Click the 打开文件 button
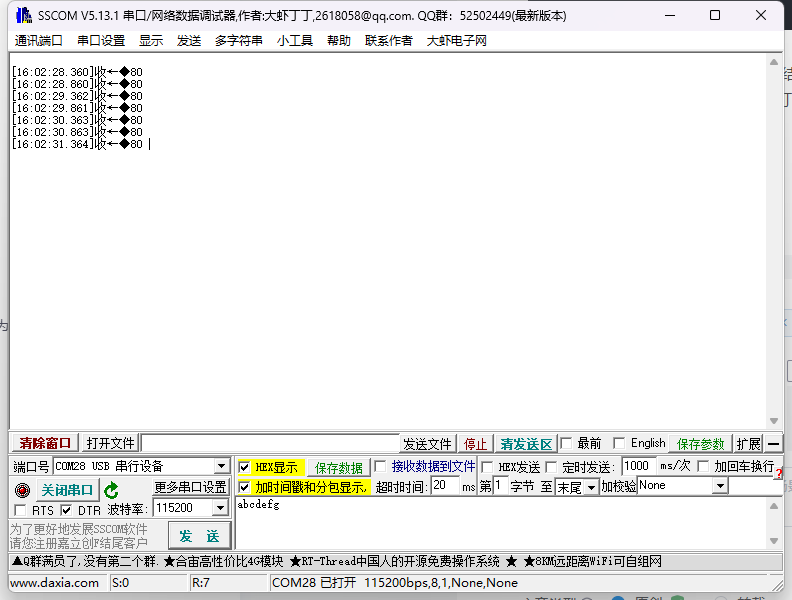The width and height of the screenshot is (792, 600). pos(110,443)
